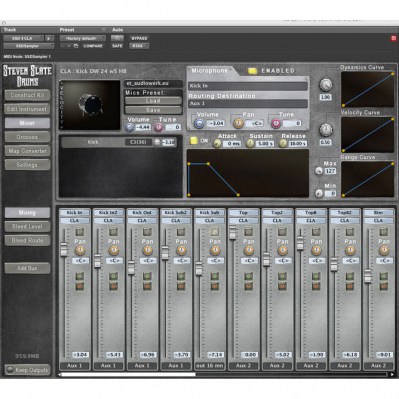Click the Btm channel Pan knob
This screenshot has height=399, width=399.
point(384,250)
